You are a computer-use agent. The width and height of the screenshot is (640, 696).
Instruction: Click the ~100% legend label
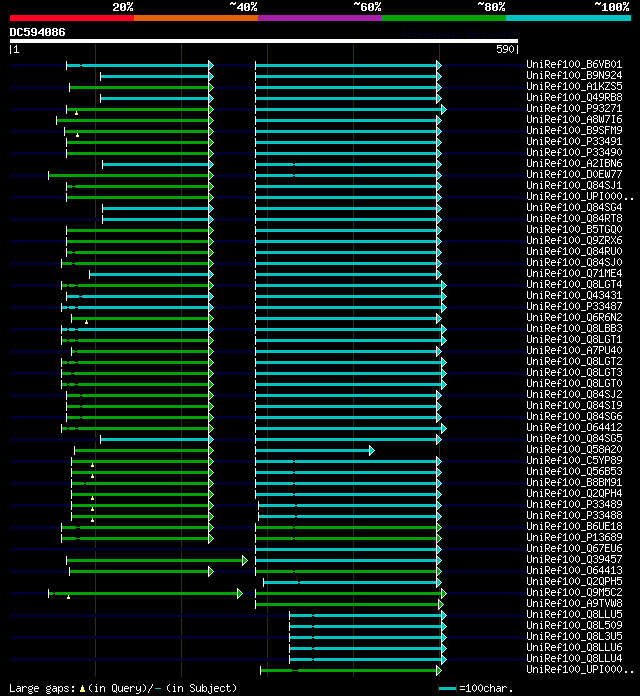click(612, 7)
